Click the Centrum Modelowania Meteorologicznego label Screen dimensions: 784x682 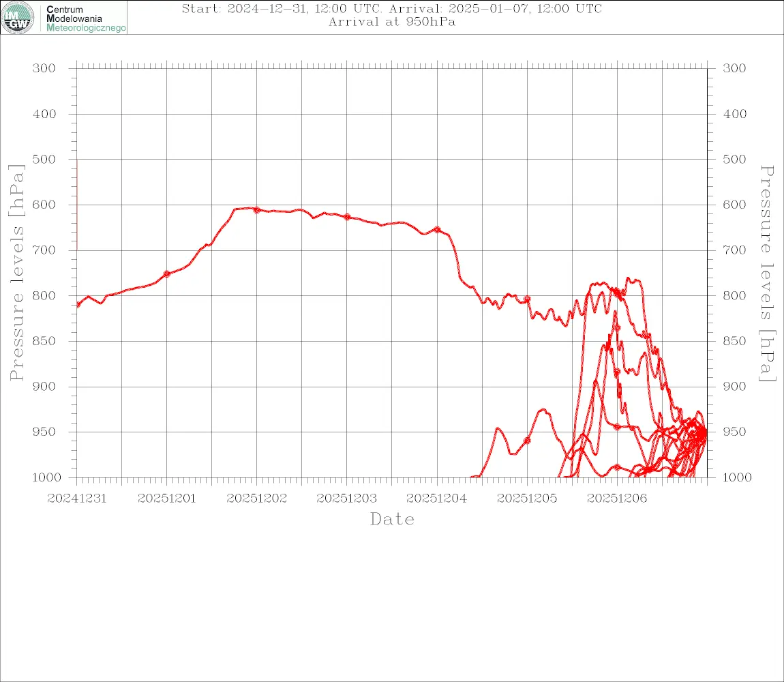pyautogui.click(x=86, y=18)
